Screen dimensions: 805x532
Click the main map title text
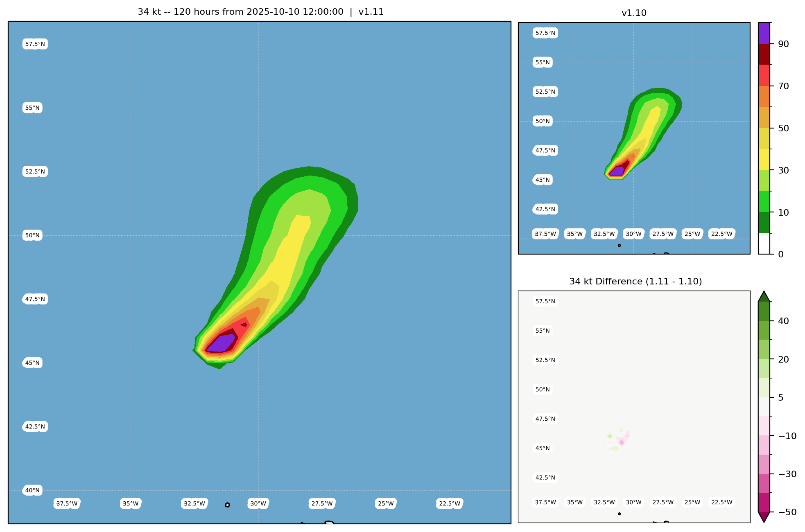(x=260, y=12)
